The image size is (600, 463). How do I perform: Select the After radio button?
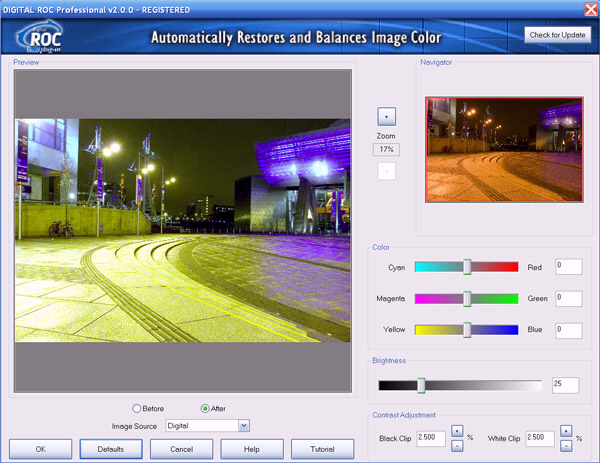point(206,408)
